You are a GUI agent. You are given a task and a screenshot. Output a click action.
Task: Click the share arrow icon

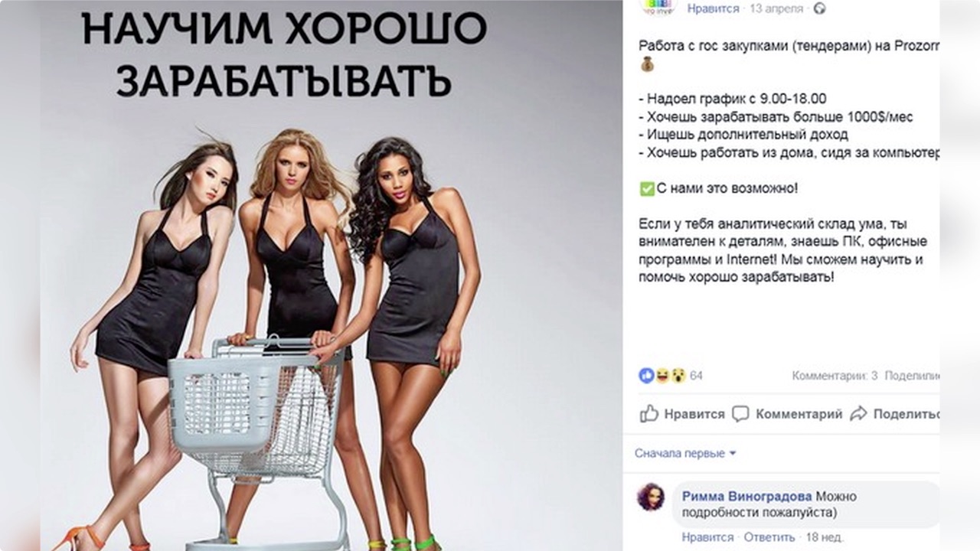pyautogui.click(x=858, y=414)
